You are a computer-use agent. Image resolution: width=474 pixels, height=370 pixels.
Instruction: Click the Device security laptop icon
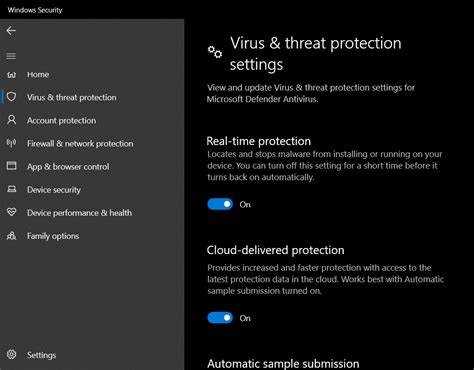coord(11,189)
